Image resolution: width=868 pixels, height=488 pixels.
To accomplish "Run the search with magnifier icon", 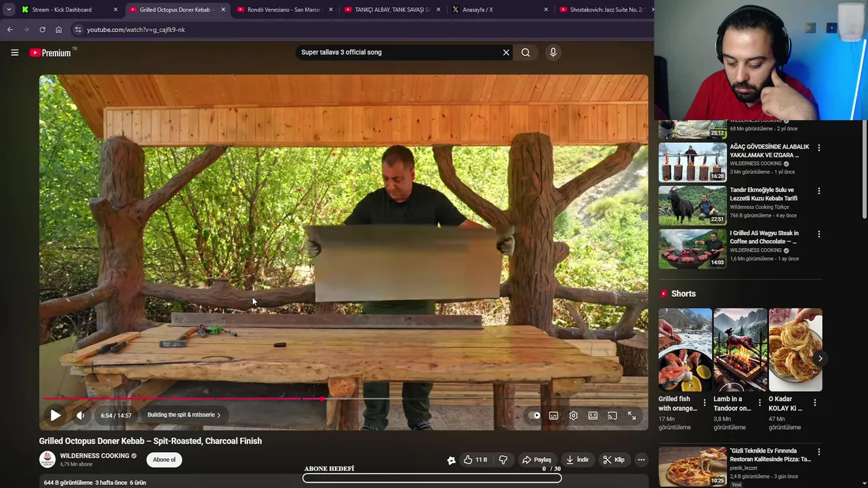I will [526, 52].
